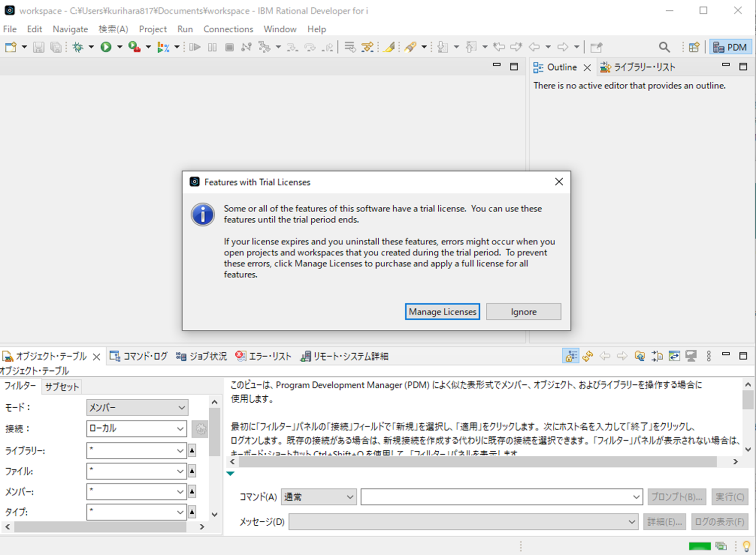Screen dimensions: 756x555
Task: Start the Debug bug icon
Action: click(78, 47)
